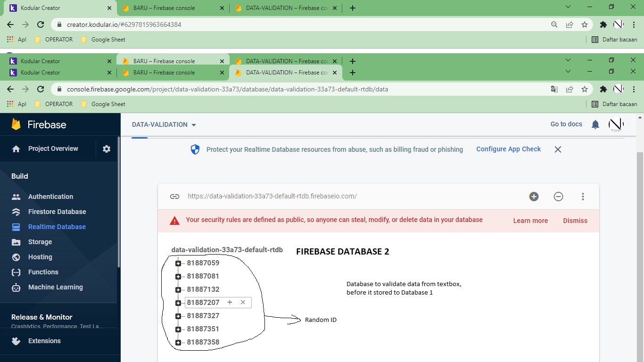Expand the 81887358 tree node
Viewport: 644px width, 362px height.
[x=178, y=343]
